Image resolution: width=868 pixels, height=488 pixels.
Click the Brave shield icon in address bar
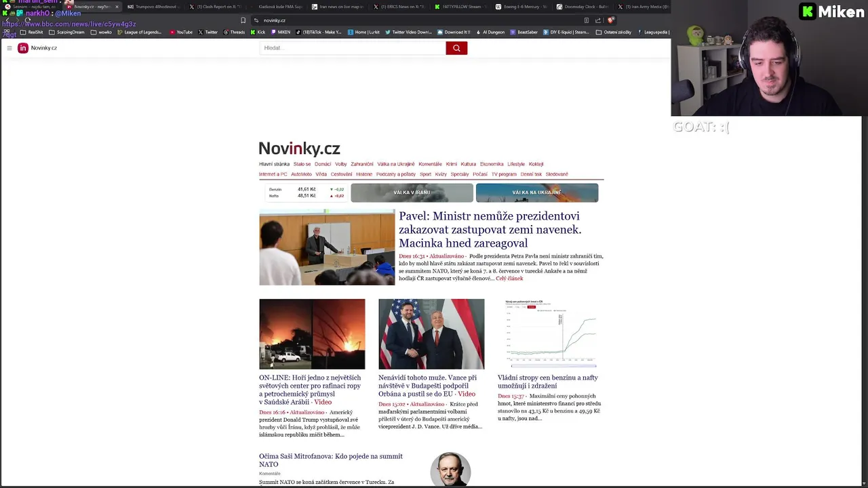click(x=610, y=20)
